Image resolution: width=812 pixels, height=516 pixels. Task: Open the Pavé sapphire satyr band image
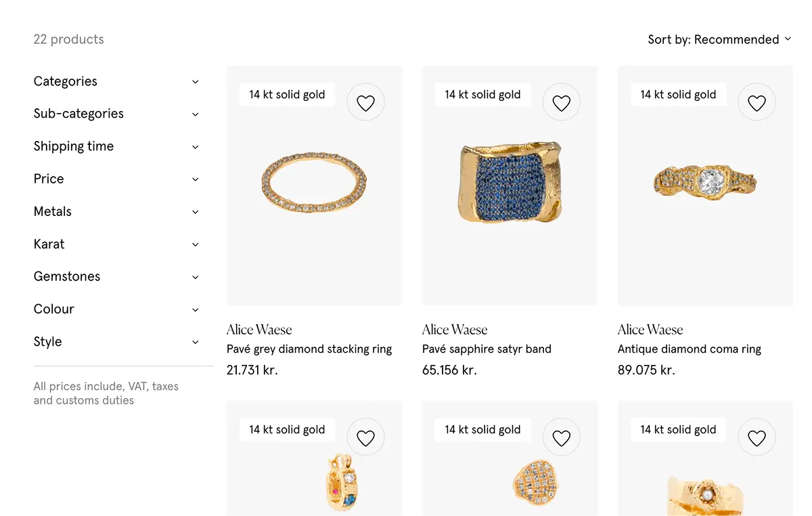[510, 184]
